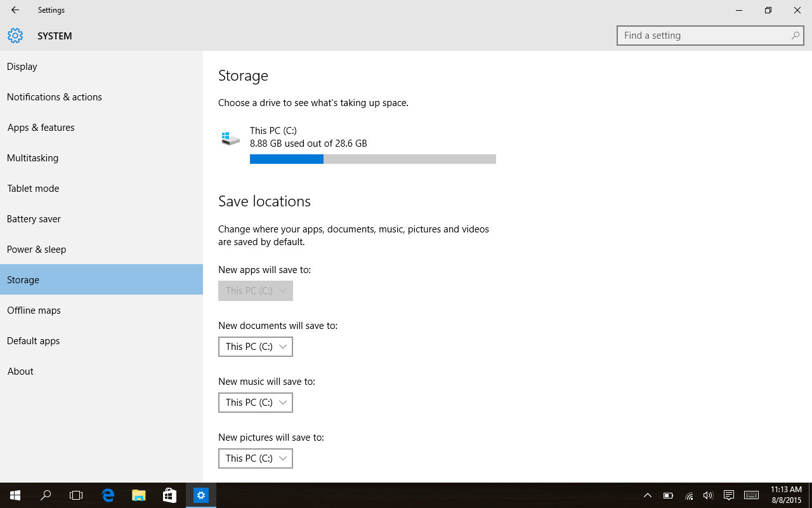Screen dimensions: 812x508
Task: Click the System gear icon
Action: point(15,36)
